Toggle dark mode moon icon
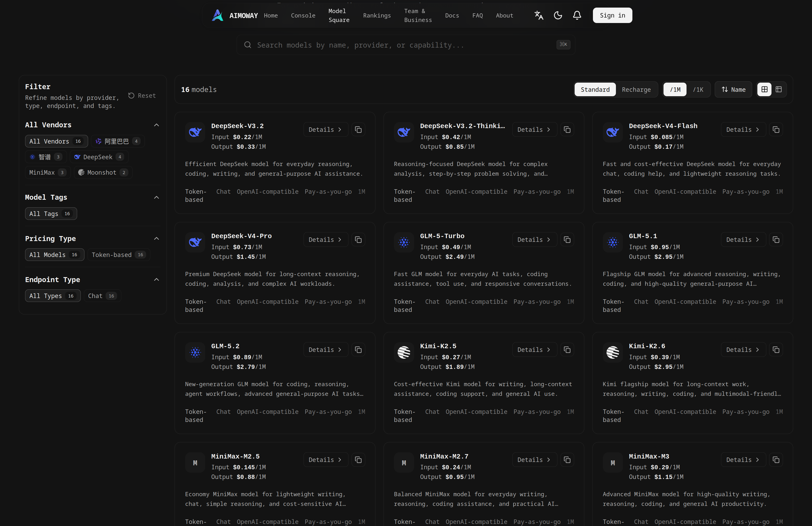This screenshot has height=526, width=812. [558, 15]
